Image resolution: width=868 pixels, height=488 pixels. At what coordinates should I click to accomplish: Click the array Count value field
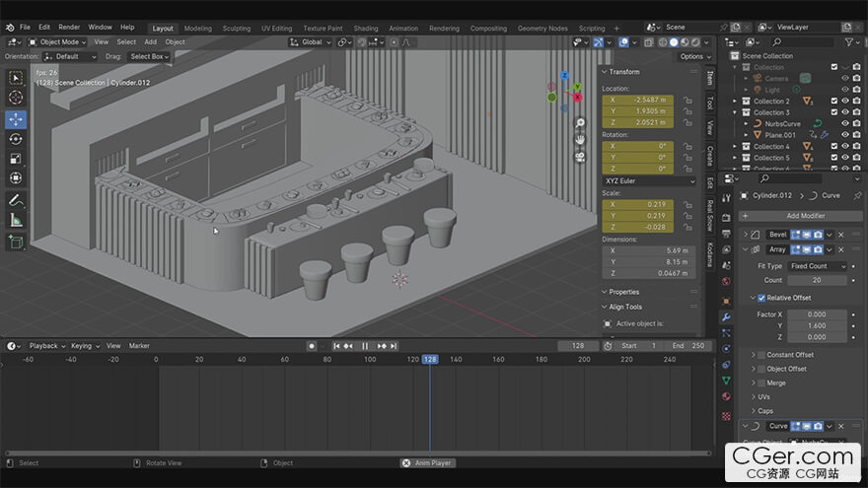tap(818, 280)
